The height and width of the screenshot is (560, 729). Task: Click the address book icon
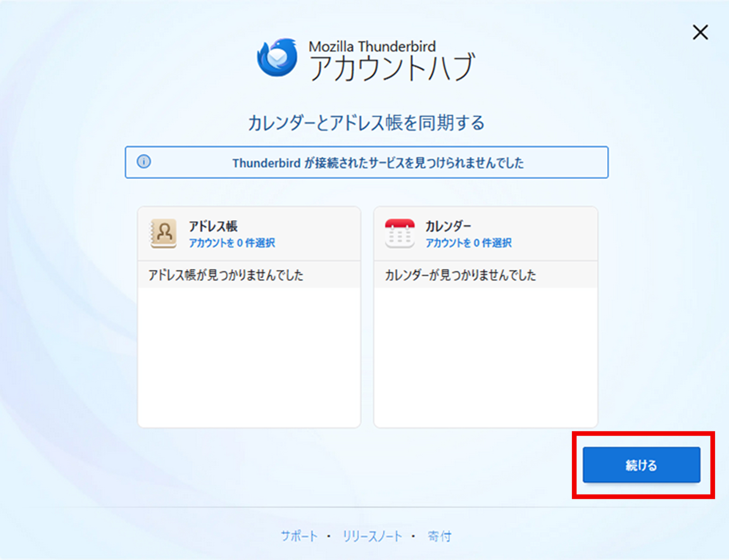[164, 233]
